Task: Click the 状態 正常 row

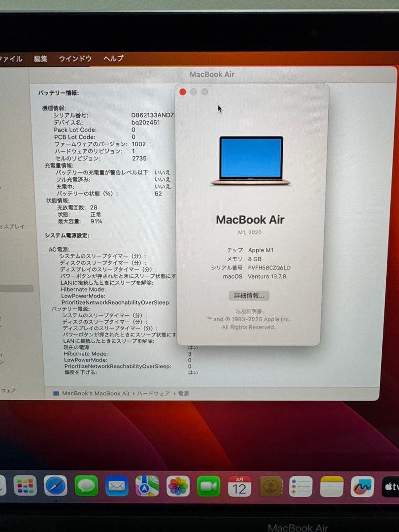Action: [x=79, y=214]
